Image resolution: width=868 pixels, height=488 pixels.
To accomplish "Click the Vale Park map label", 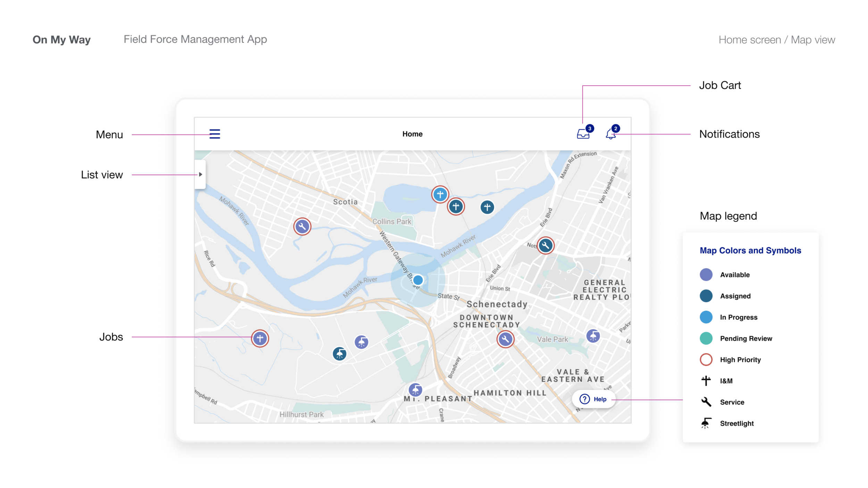I will 552,339.
